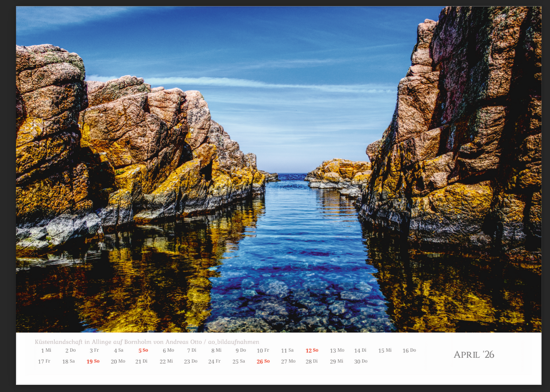Screen dimensions: 550x392
Task: Select the "30 Do" last date
Action: 360,362
